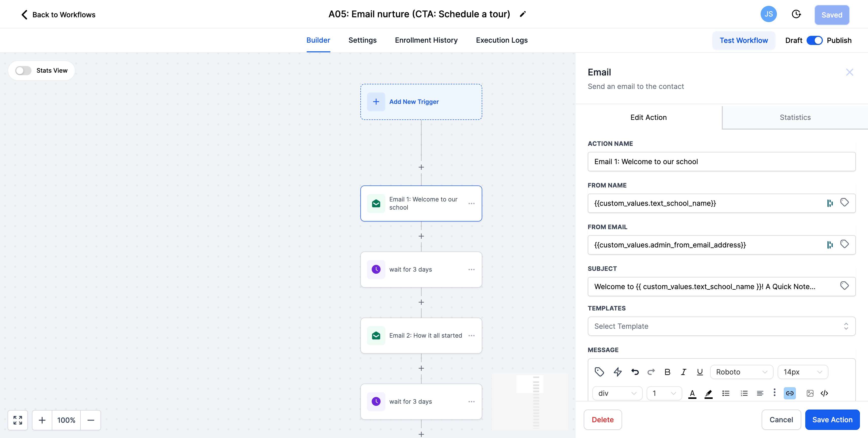The image size is (868, 438).
Task: Redo edit in message editor
Action: click(651, 372)
